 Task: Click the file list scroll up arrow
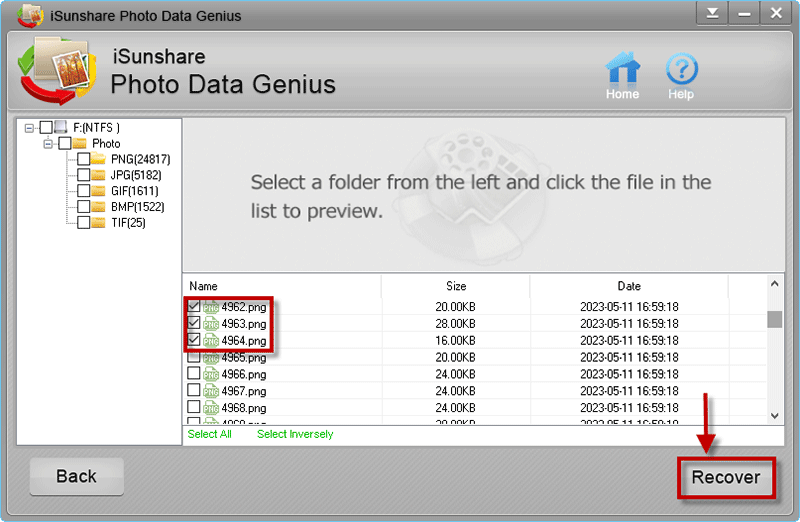(774, 284)
